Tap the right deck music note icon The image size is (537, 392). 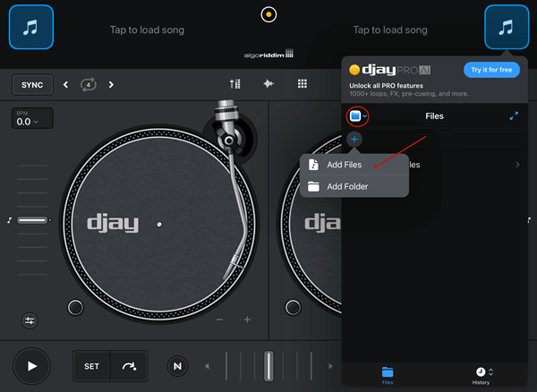506,27
